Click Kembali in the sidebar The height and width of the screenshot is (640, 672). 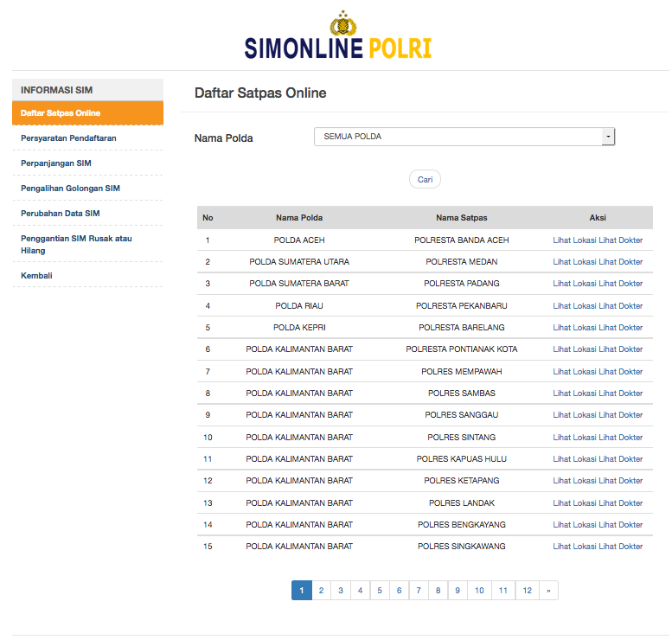(x=36, y=276)
